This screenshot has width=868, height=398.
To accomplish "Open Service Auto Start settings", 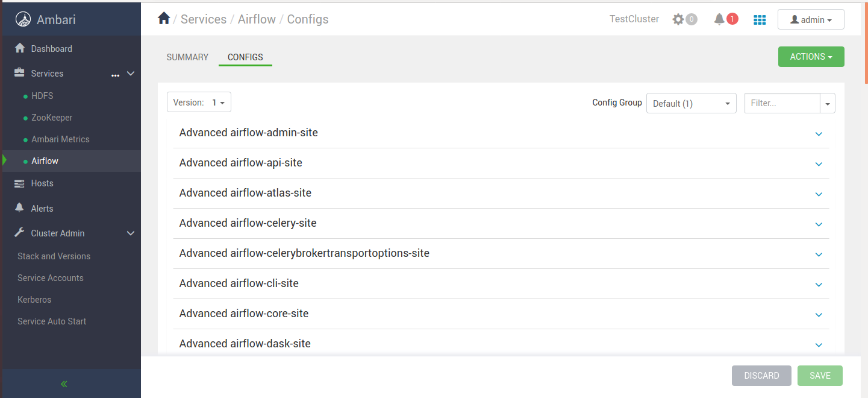I will coord(52,321).
